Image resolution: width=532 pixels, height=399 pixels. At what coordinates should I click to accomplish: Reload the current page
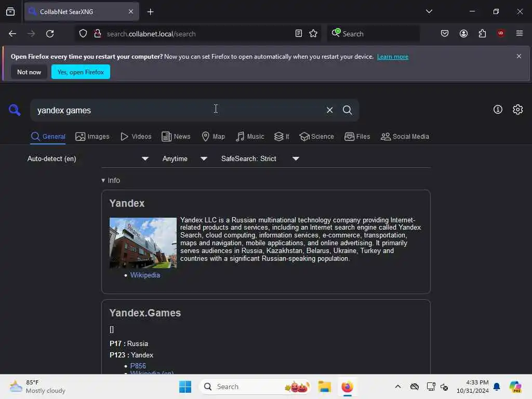click(x=50, y=34)
